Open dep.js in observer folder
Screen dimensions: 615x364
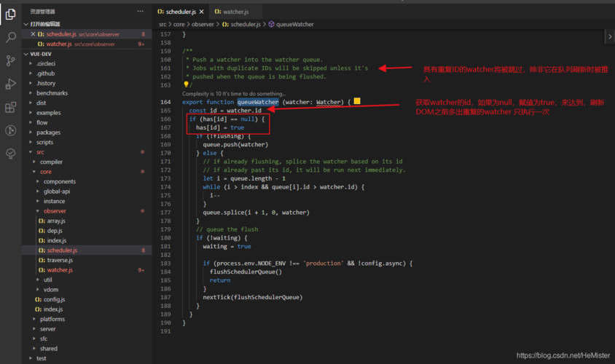click(55, 231)
